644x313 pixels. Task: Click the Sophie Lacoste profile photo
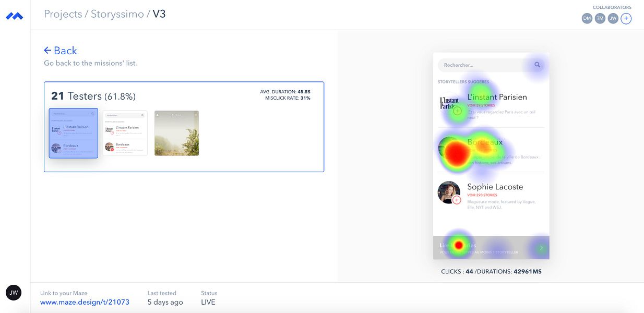pyautogui.click(x=449, y=192)
